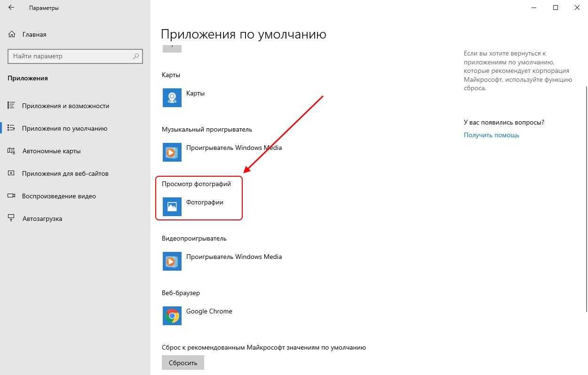Click the Приложения sidebar section heading

[28, 78]
